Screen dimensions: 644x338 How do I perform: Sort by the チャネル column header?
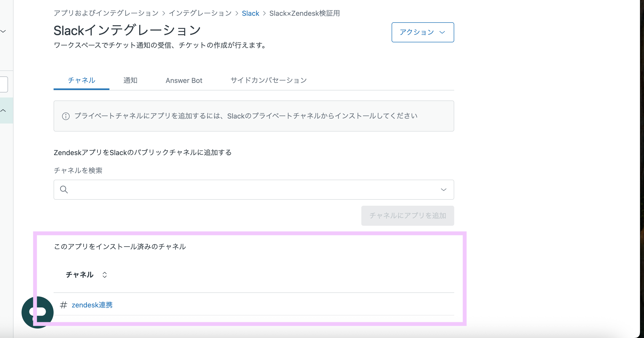coord(80,275)
